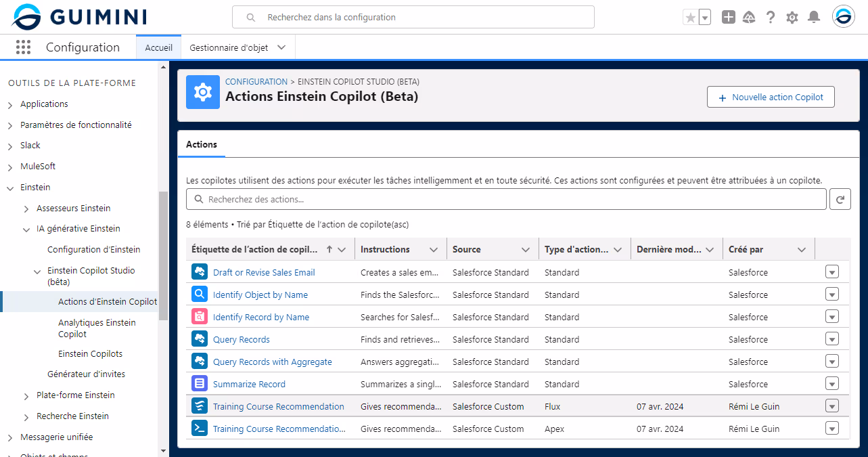The height and width of the screenshot is (457, 868).
Task: Open the App Launcher grid icon
Action: (23, 47)
